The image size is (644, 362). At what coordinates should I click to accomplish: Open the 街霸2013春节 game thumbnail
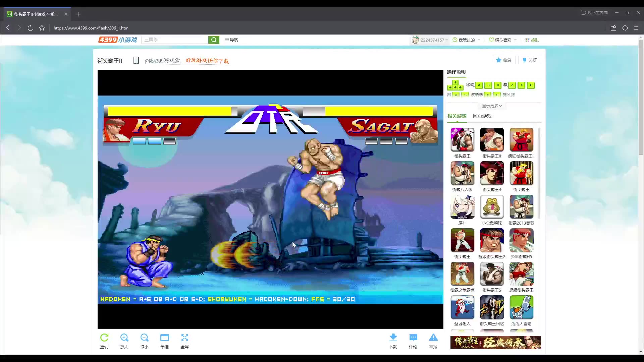click(521, 206)
